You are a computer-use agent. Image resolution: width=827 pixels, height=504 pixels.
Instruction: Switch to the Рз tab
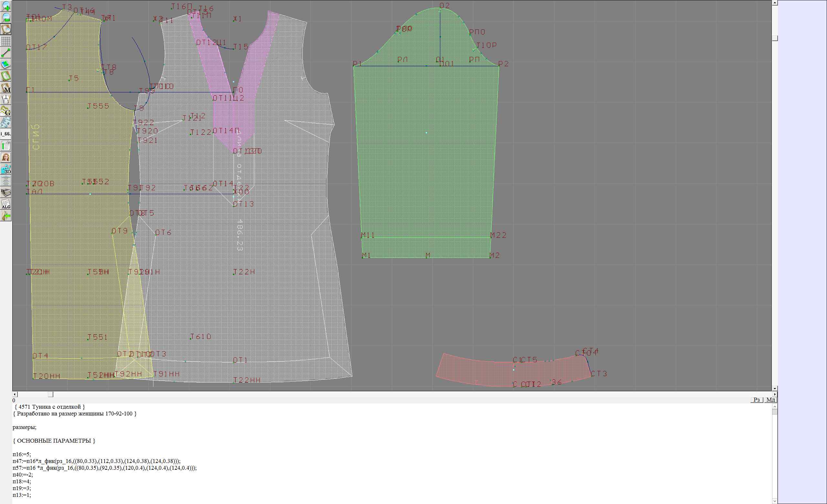(757, 400)
